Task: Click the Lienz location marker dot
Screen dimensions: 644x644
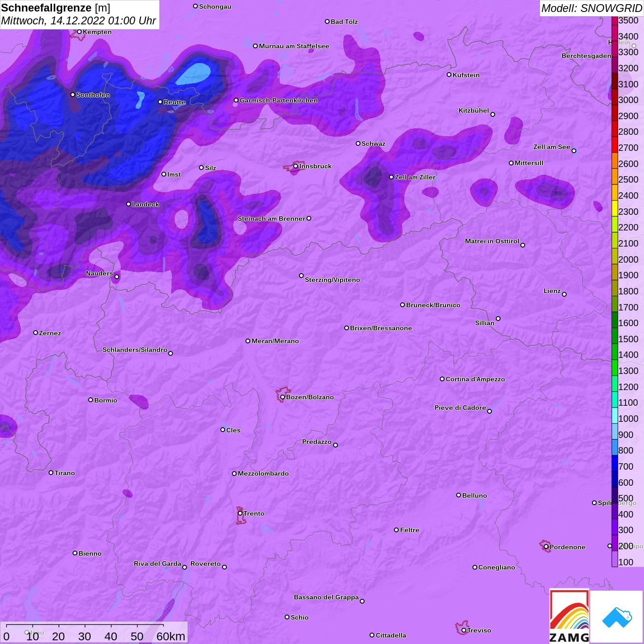Action: (x=564, y=294)
